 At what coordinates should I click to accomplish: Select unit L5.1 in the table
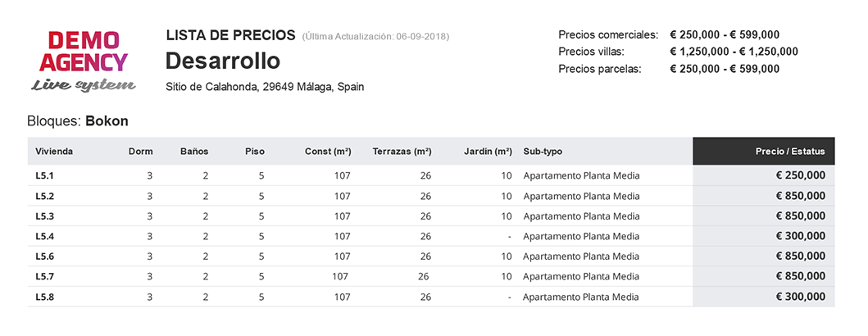click(45, 176)
